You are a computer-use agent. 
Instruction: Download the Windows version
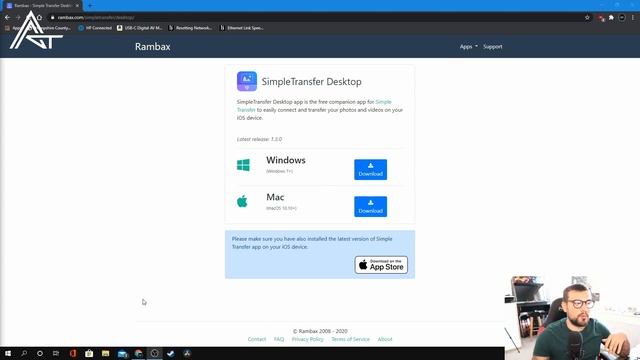tap(370, 169)
